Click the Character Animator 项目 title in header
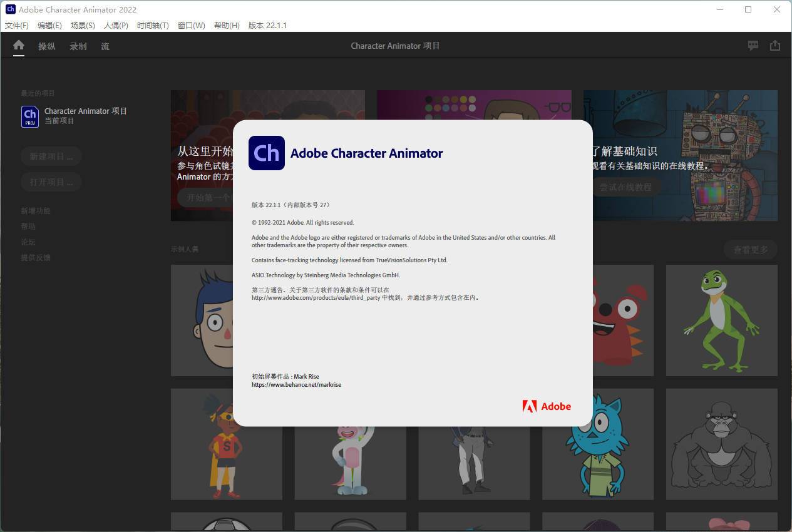 pos(395,46)
